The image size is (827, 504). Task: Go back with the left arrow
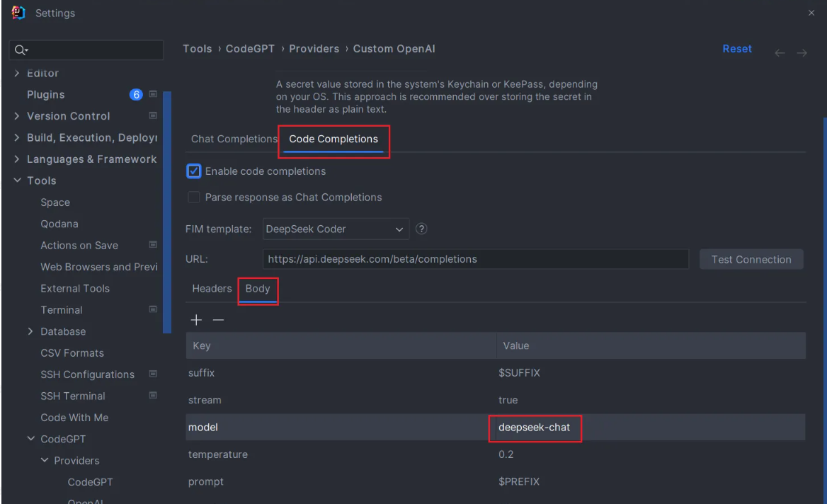[x=780, y=52]
